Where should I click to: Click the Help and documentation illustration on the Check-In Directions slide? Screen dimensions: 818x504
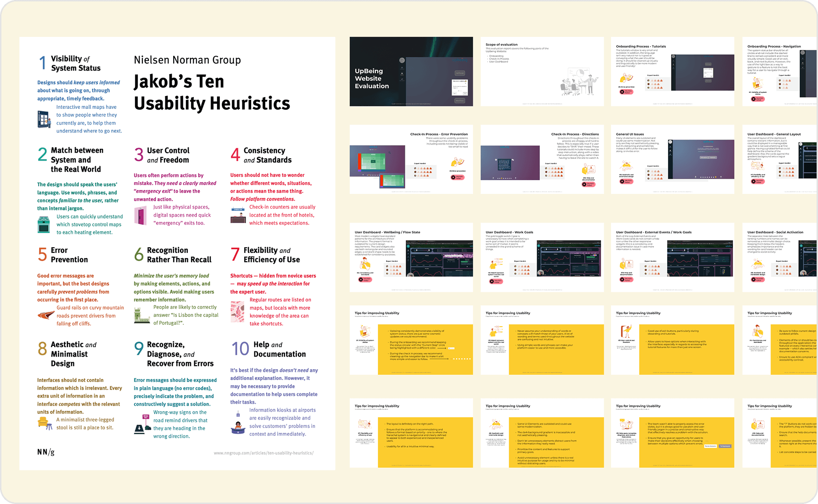(588, 170)
